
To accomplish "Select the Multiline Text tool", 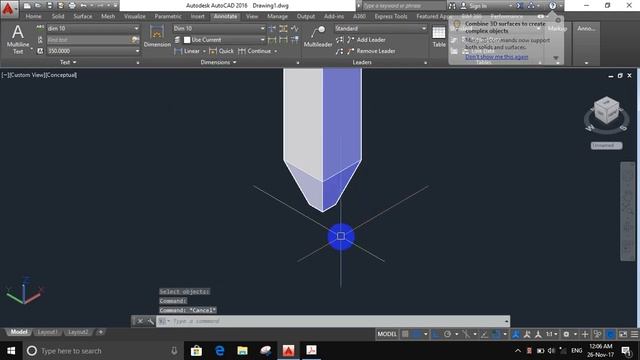I will (x=18, y=39).
